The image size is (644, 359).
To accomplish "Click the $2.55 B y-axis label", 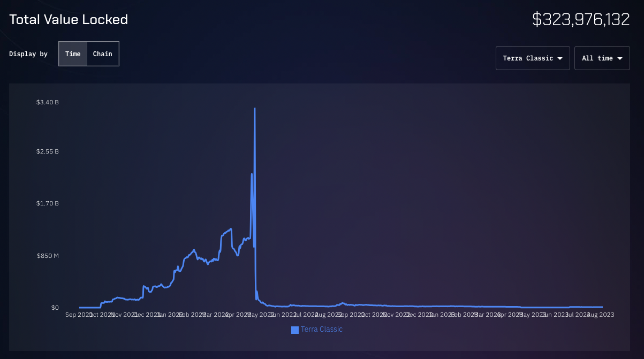I will 48,151.
